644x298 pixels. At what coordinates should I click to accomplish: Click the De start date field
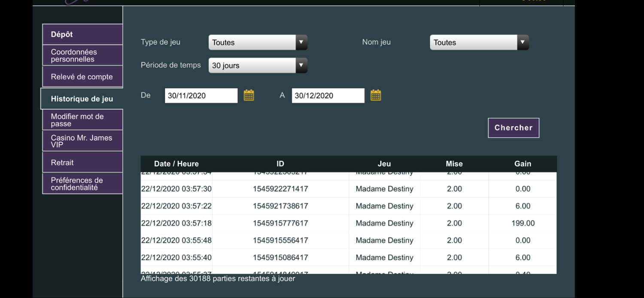[x=201, y=95]
